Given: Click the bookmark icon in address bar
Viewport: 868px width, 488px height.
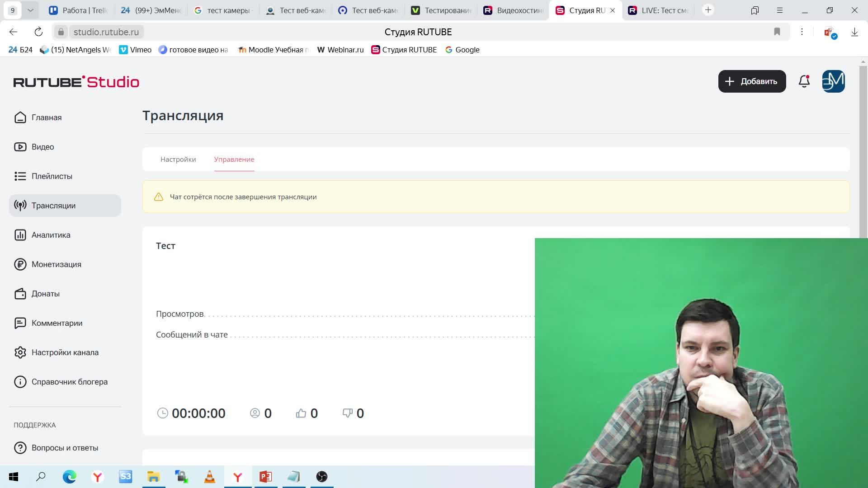Looking at the screenshot, I should (777, 32).
